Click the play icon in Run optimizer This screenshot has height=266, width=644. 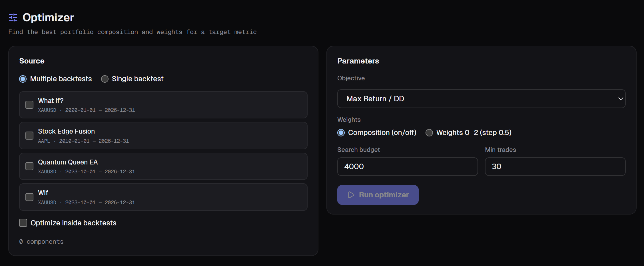(x=351, y=195)
